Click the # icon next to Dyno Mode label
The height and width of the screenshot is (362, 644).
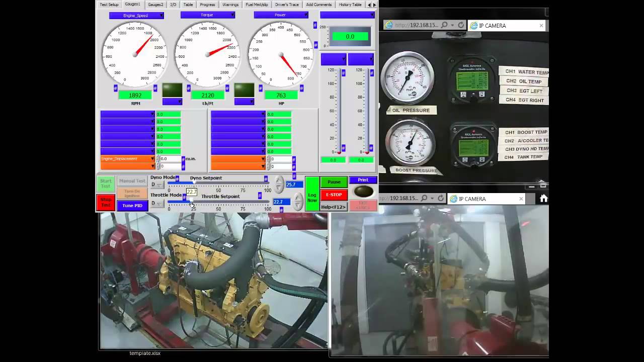(177, 177)
